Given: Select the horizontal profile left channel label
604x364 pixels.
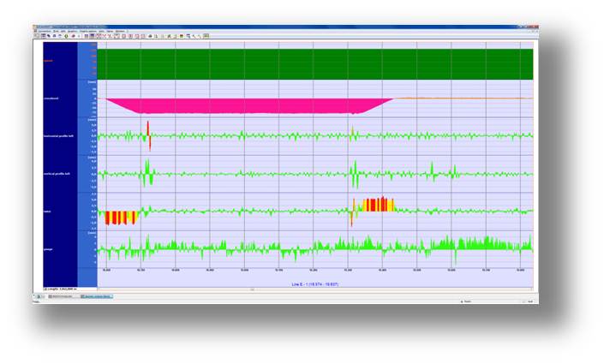Looking at the screenshot, I should tap(60, 135).
